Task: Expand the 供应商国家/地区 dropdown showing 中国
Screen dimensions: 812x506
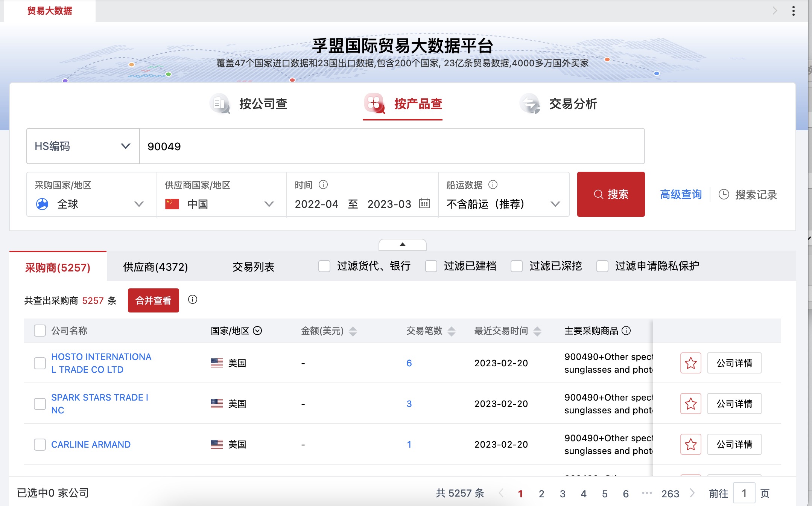Action: pyautogui.click(x=269, y=204)
